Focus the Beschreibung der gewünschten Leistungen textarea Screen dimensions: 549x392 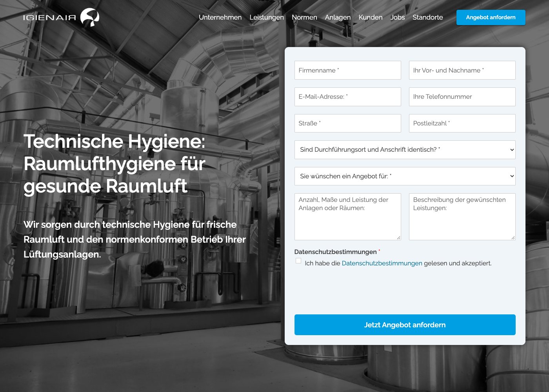(x=462, y=217)
